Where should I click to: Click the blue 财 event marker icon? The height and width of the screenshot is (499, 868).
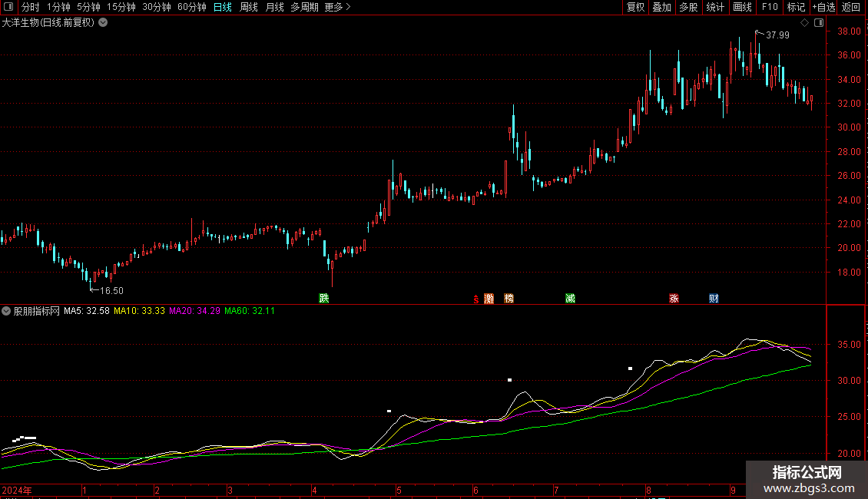[x=714, y=298]
